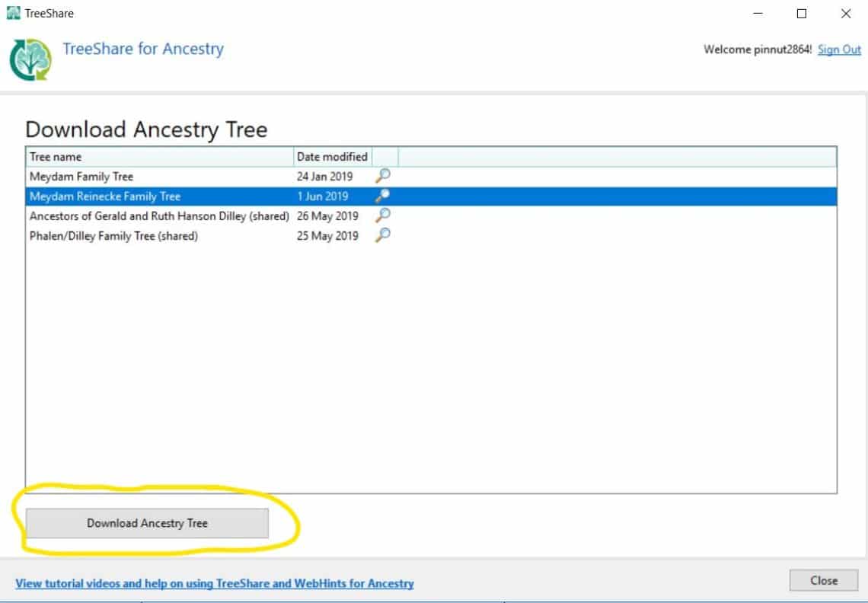Select the shared Ancestors of Gerald and Ruth Hanson Dilley tree

click(152, 215)
